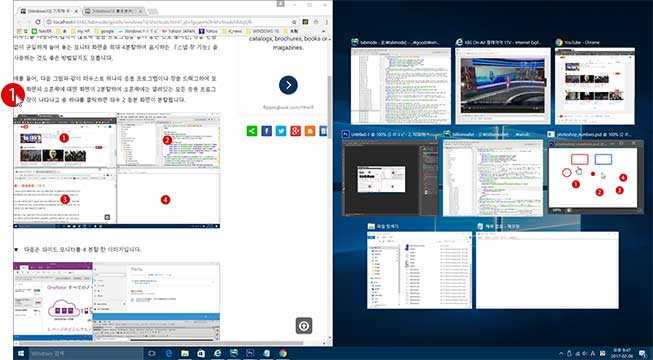
Task: Reload the page in Chrome
Action: click(38, 22)
